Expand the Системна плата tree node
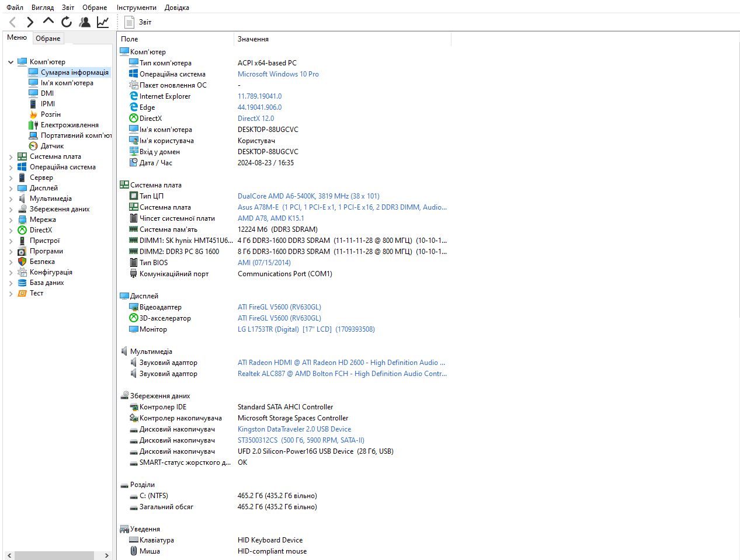The image size is (740, 560). click(x=11, y=156)
